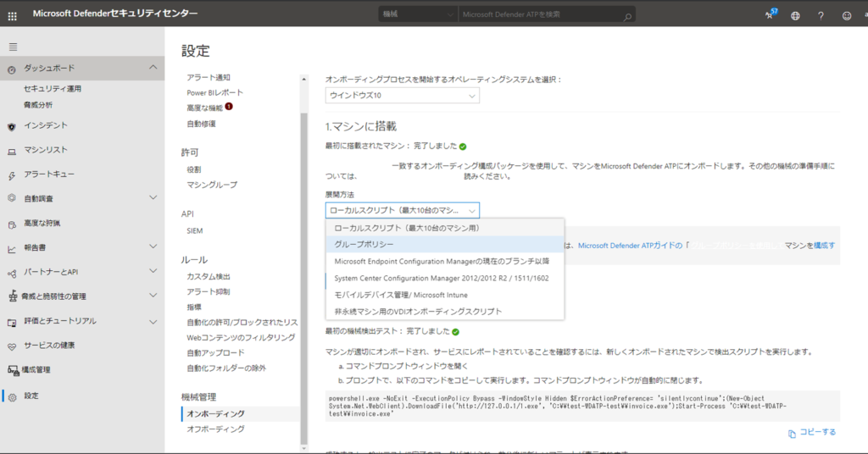Click the copy icon beside コピーする
The width and height of the screenshot is (868, 454).
[792, 434]
